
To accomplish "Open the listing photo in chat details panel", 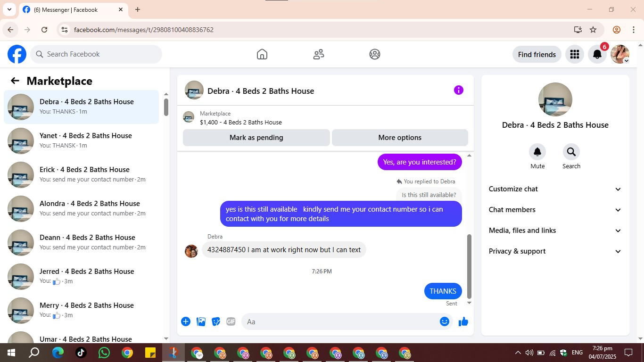I will 555,99.
